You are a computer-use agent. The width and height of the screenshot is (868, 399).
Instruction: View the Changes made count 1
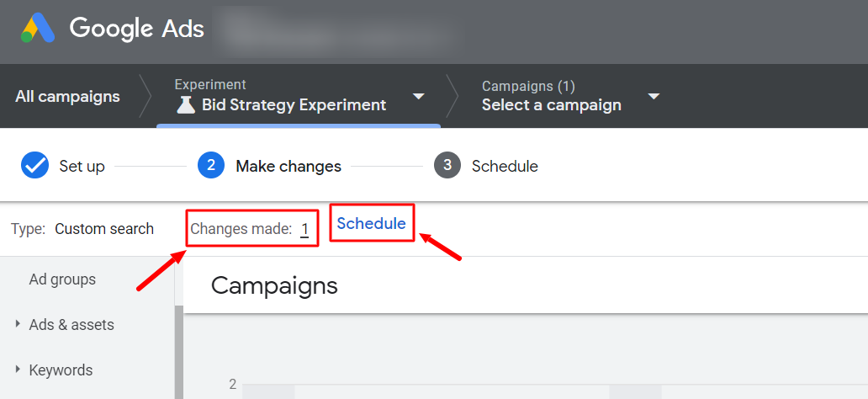[304, 230]
